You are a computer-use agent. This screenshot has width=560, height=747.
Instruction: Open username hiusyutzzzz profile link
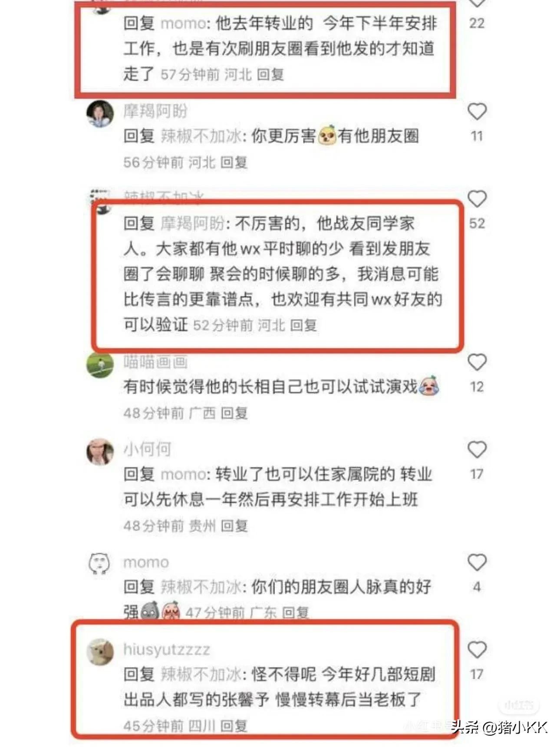(x=167, y=649)
